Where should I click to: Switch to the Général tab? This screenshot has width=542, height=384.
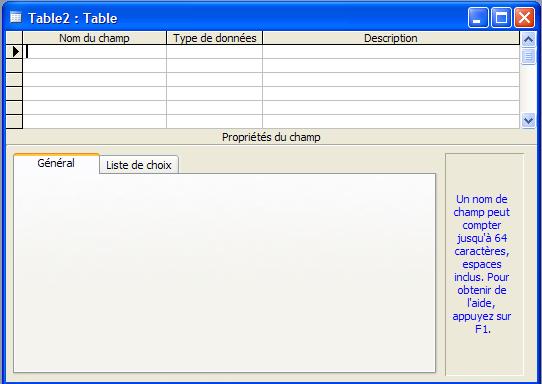[x=56, y=163]
